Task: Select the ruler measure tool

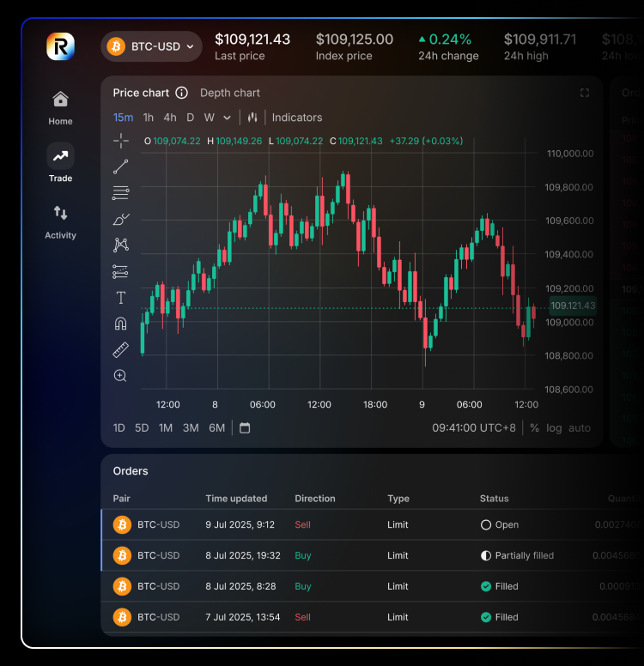Action: click(x=121, y=350)
